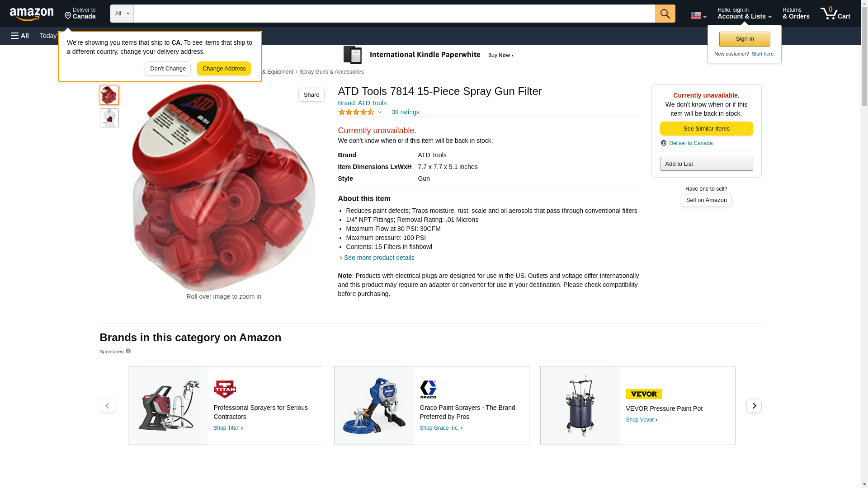Open the country flag language selector
The image size is (868, 488).
tap(698, 15)
